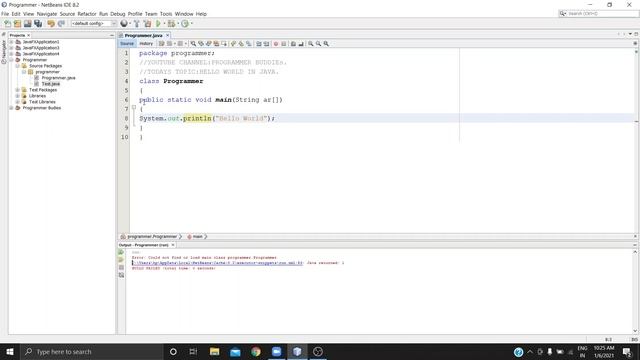This screenshot has height=360, width=640.
Task: Click the Debug Project toolbar icon
Action: (x=171, y=24)
